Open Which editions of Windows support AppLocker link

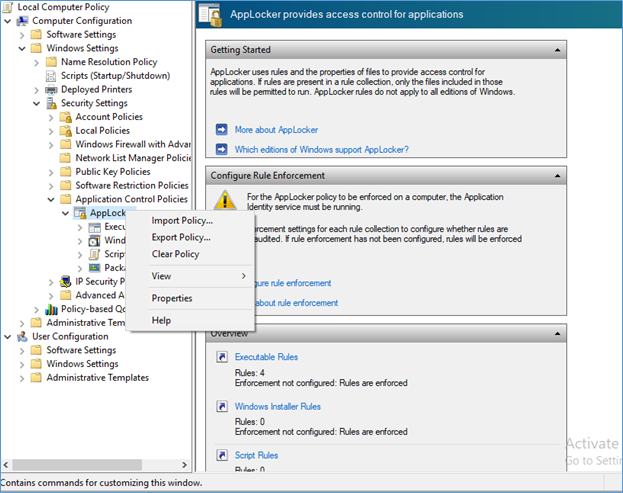click(321, 150)
